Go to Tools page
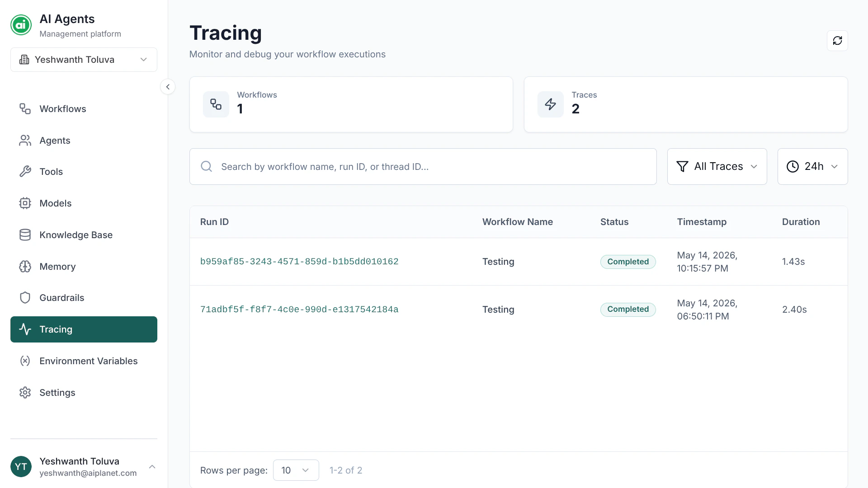 tap(84, 172)
